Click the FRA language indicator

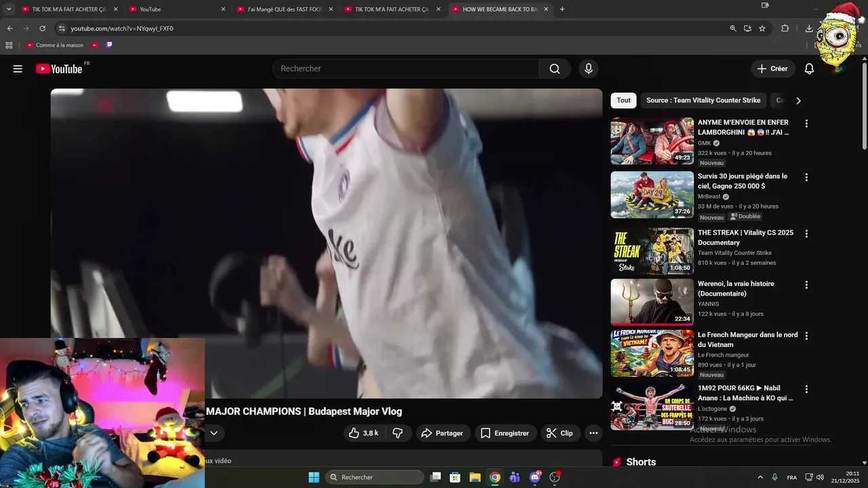pyautogui.click(x=792, y=477)
